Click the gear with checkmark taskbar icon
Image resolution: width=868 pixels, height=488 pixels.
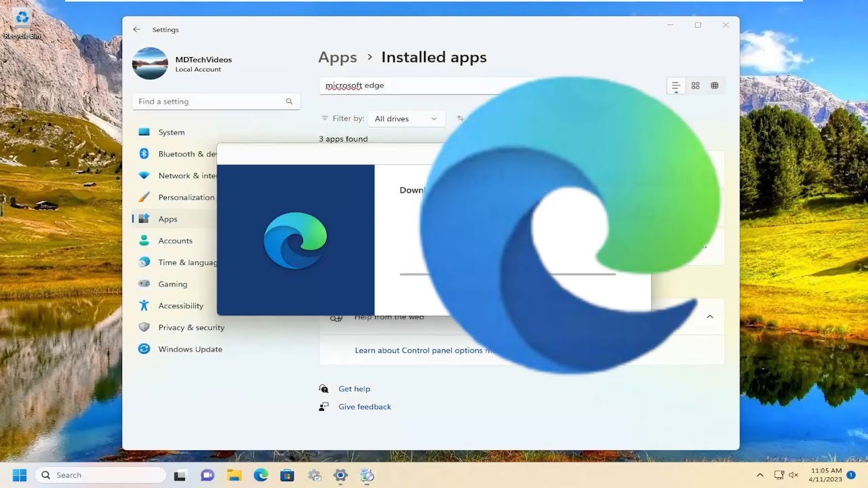tap(314, 475)
